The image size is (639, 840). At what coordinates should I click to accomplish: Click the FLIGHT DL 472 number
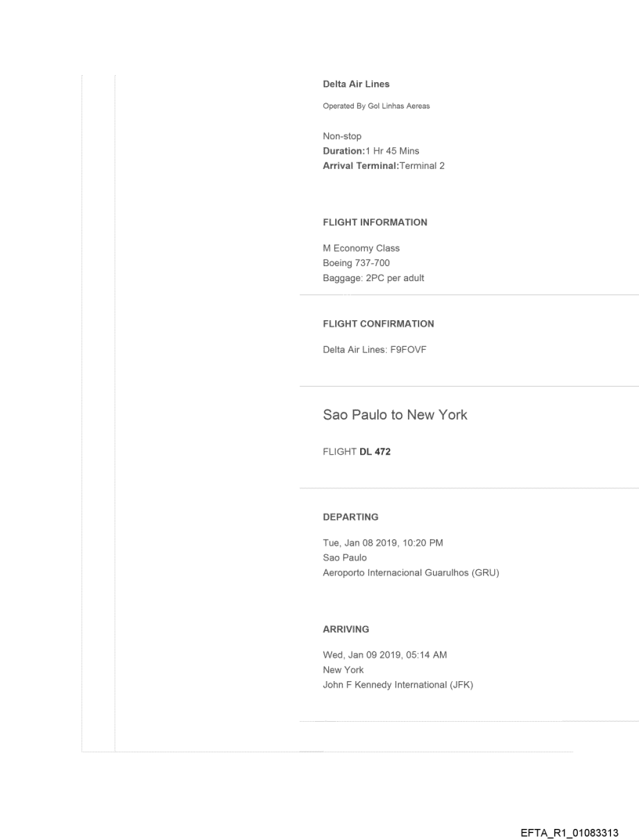tap(356, 452)
